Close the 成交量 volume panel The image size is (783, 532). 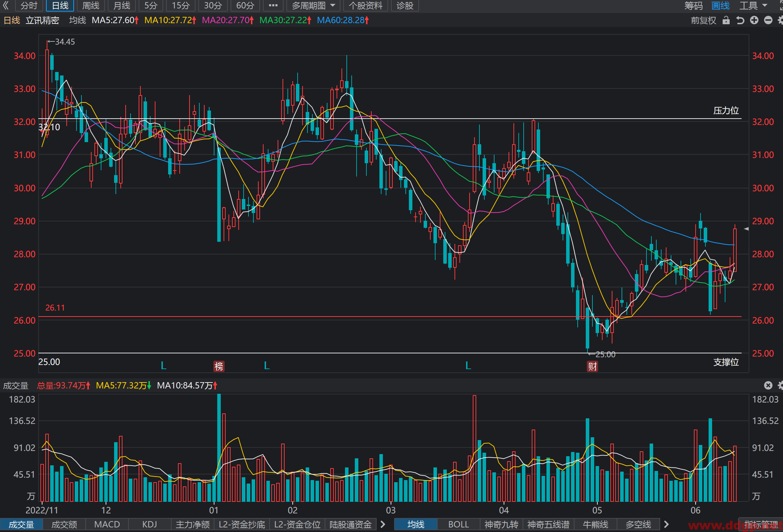click(x=768, y=385)
